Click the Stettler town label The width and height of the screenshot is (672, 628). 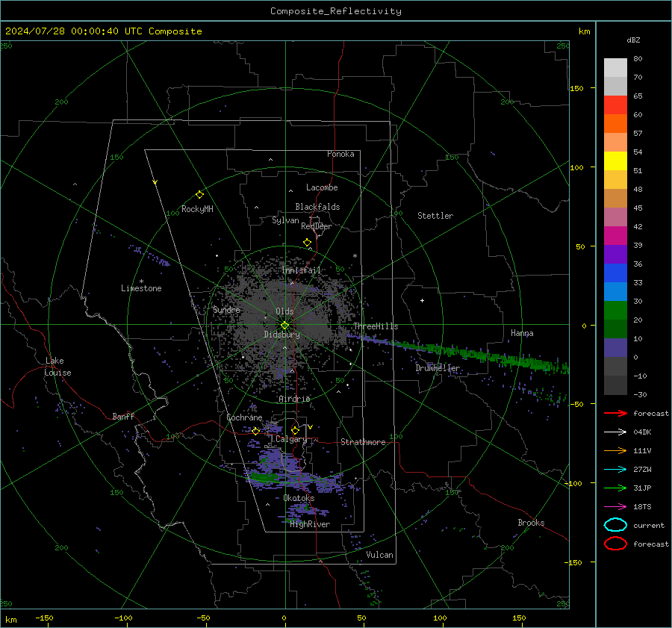pyautogui.click(x=435, y=216)
